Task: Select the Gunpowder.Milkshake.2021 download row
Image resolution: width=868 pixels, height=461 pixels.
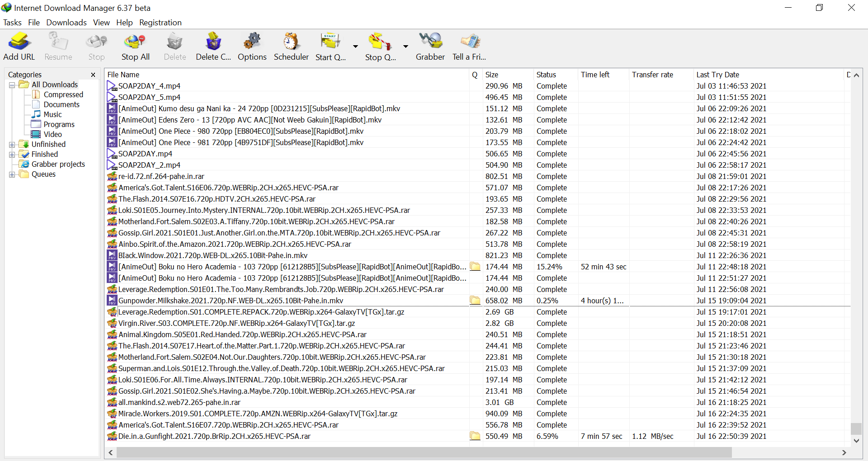Action: pyautogui.click(x=478, y=301)
